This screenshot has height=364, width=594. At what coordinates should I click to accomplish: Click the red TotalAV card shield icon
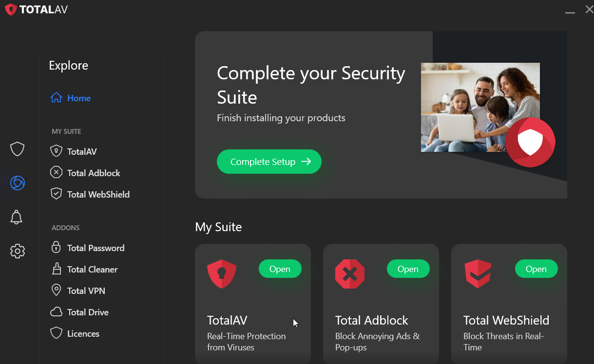pyautogui.click(x=222, y=274)
